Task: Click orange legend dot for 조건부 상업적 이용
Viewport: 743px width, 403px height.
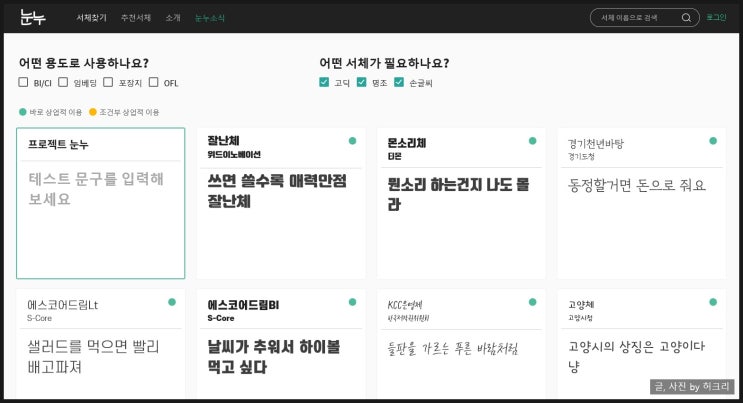Action: point(93,112)
